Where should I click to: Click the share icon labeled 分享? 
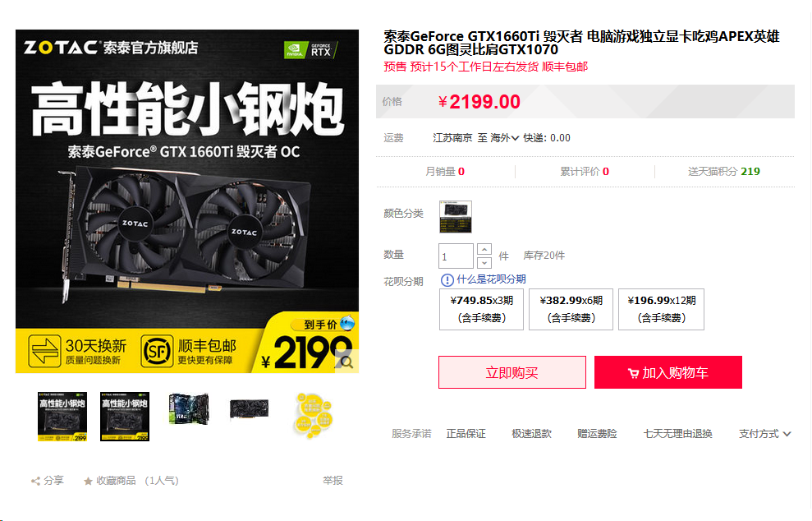coord(36,481)
